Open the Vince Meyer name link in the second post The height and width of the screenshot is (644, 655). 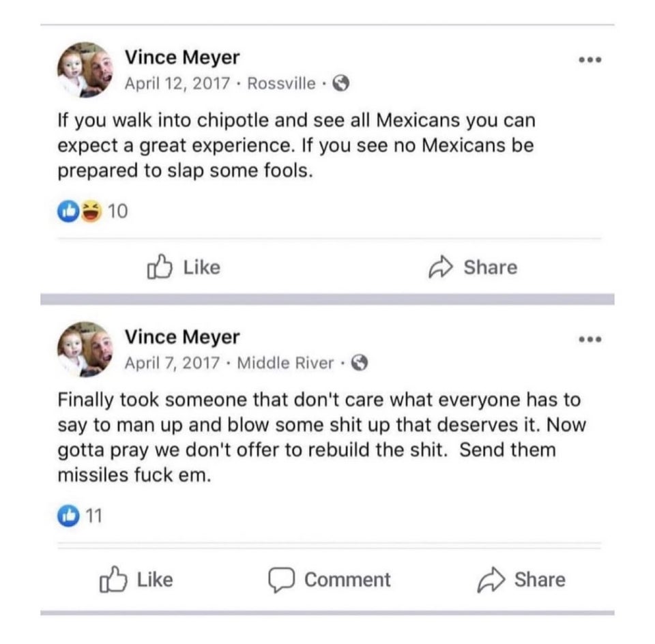click(182, 337)
